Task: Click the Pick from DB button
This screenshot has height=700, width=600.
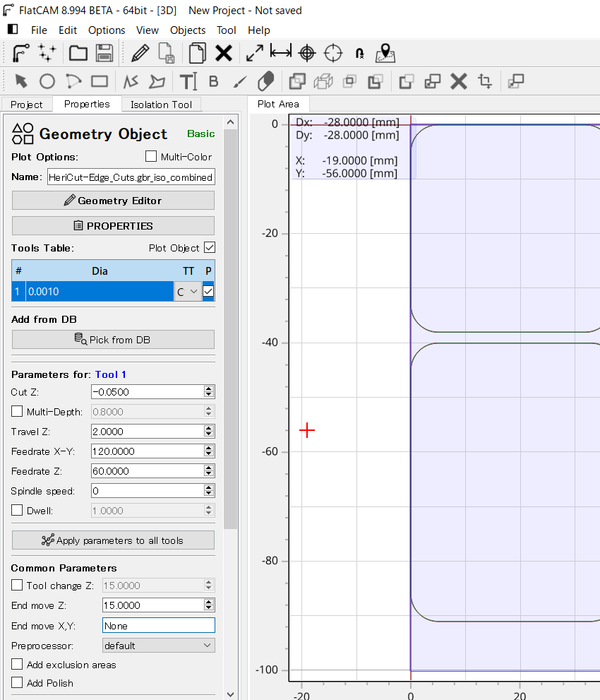Action: pos(113,340)
